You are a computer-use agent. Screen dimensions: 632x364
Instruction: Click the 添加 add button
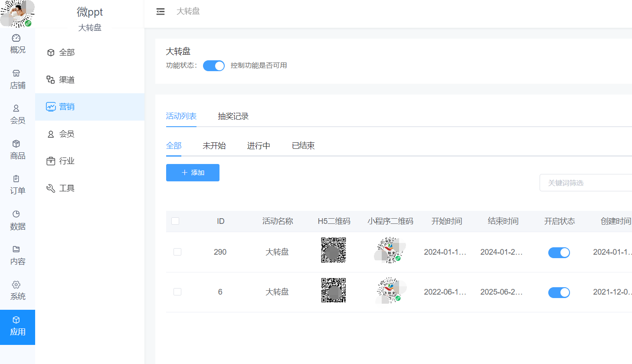[193, 173]
